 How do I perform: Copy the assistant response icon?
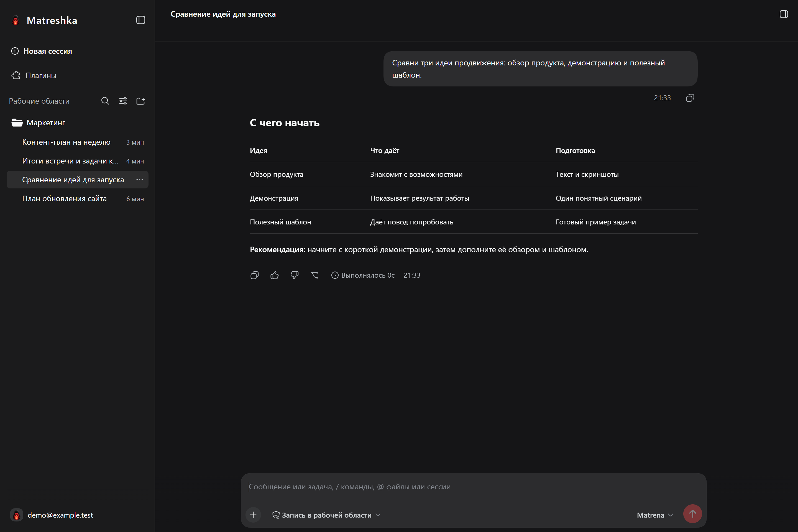coord(254,275)
